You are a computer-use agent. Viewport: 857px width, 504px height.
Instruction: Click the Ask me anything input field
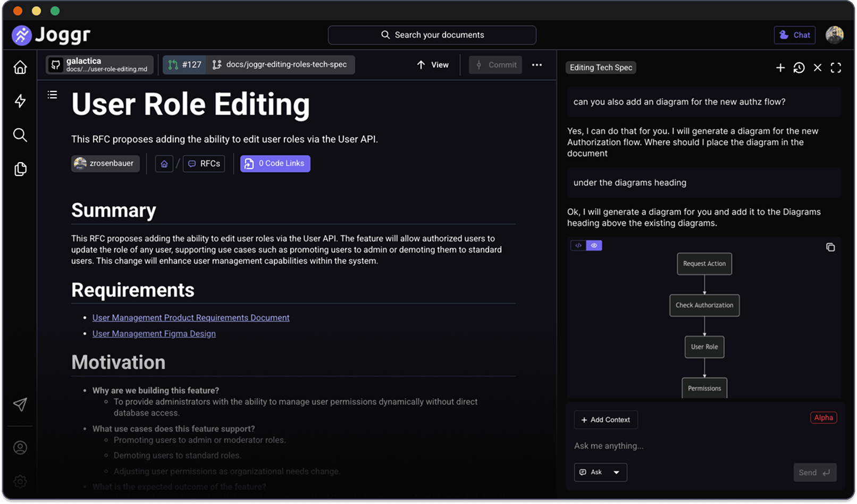(x=705, y=446)
